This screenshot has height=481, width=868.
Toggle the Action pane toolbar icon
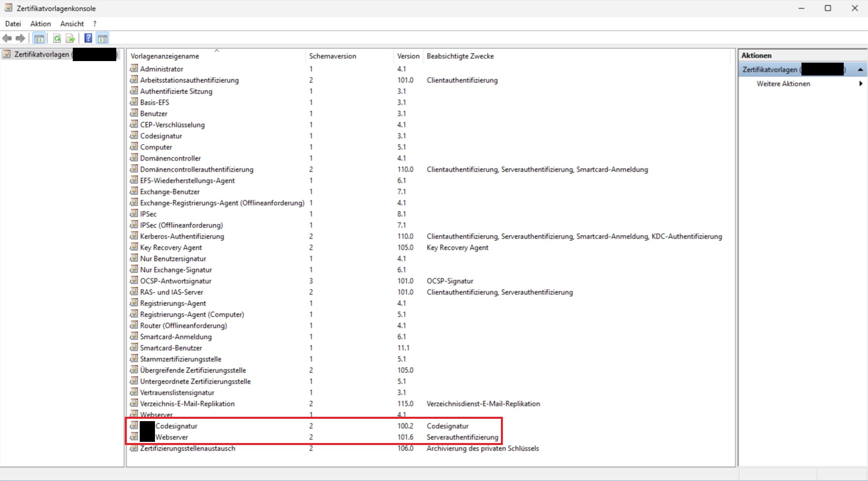(103, 38)
